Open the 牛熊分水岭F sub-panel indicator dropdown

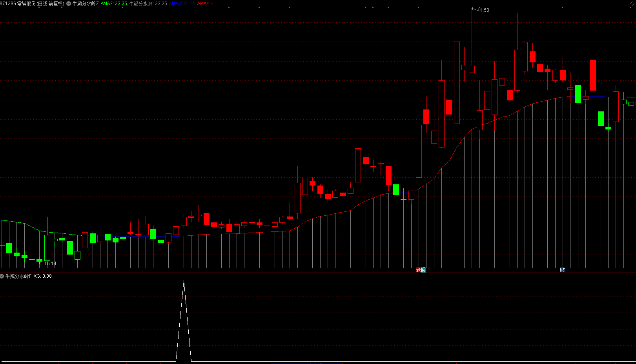pyautogui.click(x=2, y=276)
